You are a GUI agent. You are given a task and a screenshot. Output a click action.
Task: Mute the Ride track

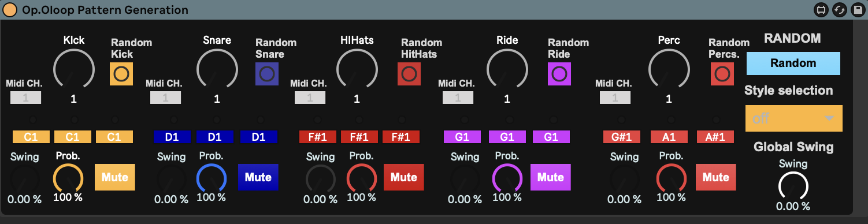coord(551,177)
